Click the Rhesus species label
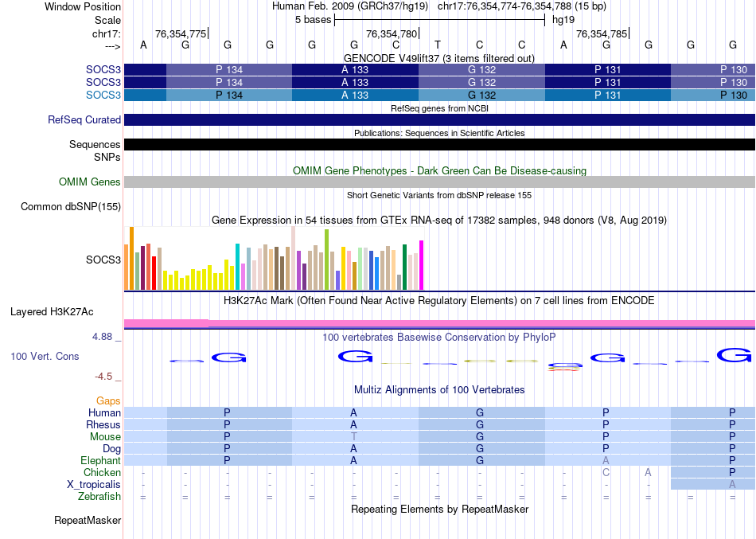The width and height of the screenshot is (756, 539). pos(103,424)
